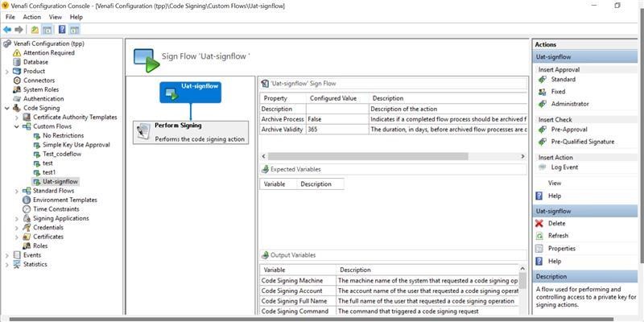644x322 pixels.
Task: Select the Uat-signflow tree item
Action: point(60,182)
